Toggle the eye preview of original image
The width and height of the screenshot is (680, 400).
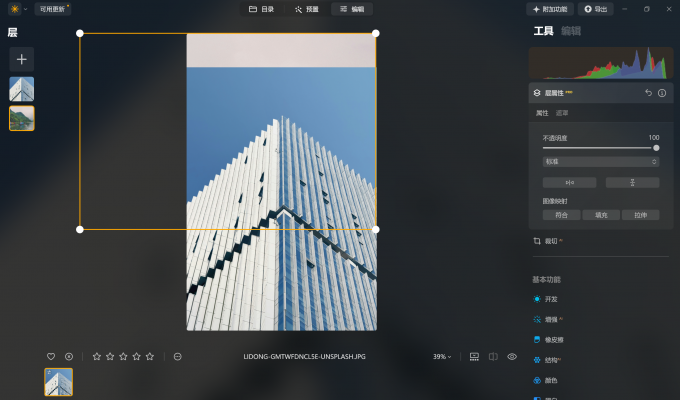click(512, 356)
